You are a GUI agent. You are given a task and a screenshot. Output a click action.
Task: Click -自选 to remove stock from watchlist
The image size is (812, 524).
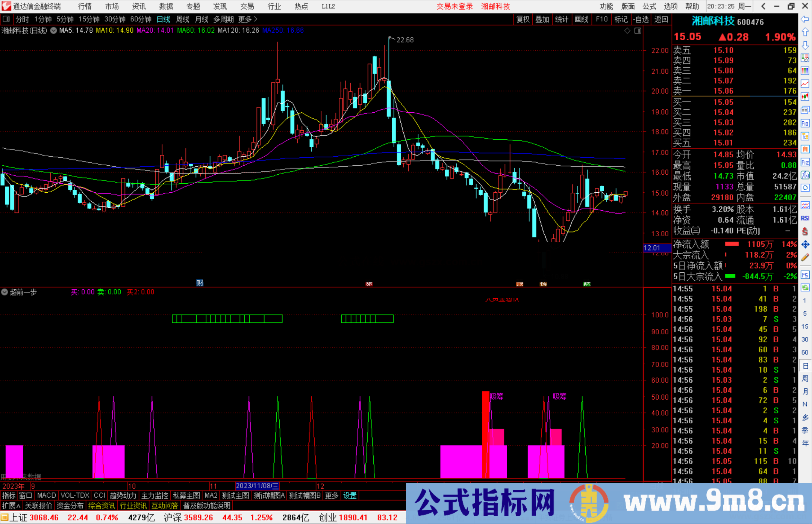641,19
